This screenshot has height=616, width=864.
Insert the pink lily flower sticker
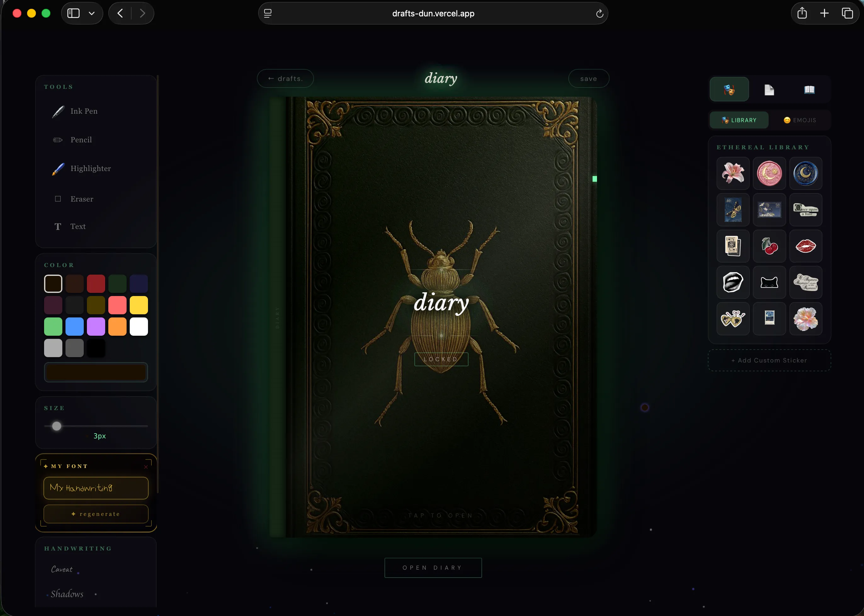[x=733, y=173]
